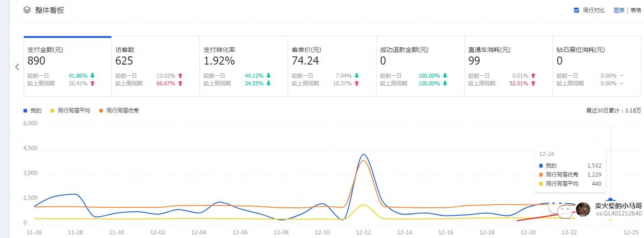Viewport: 644px width, 238px height.
Task: Click the 12-12 date label on axis
Action: pos(363,232)
